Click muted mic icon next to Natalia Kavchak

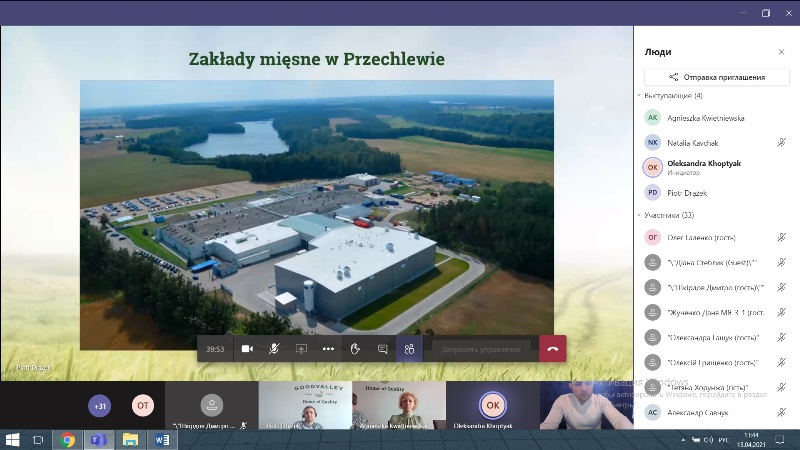(781, 143)
